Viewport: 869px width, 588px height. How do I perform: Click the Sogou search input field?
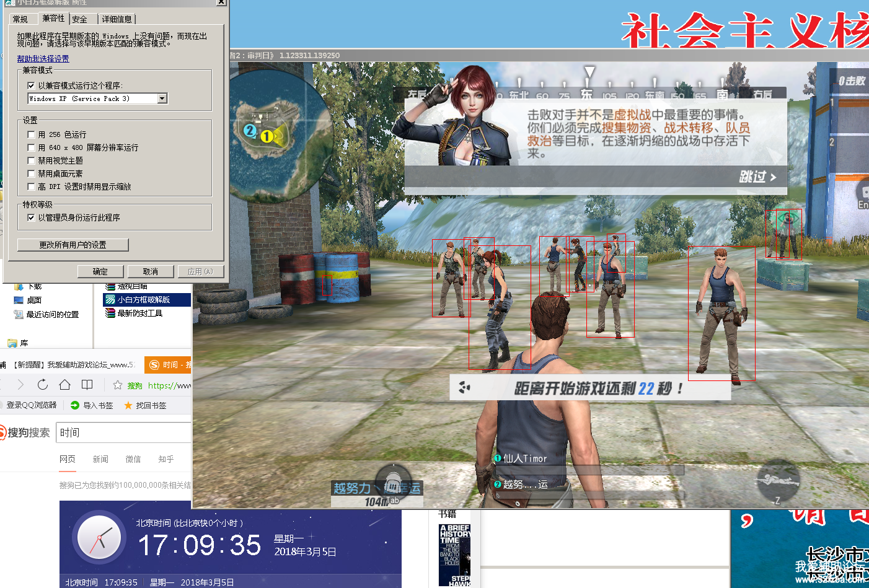pos(124,432)
